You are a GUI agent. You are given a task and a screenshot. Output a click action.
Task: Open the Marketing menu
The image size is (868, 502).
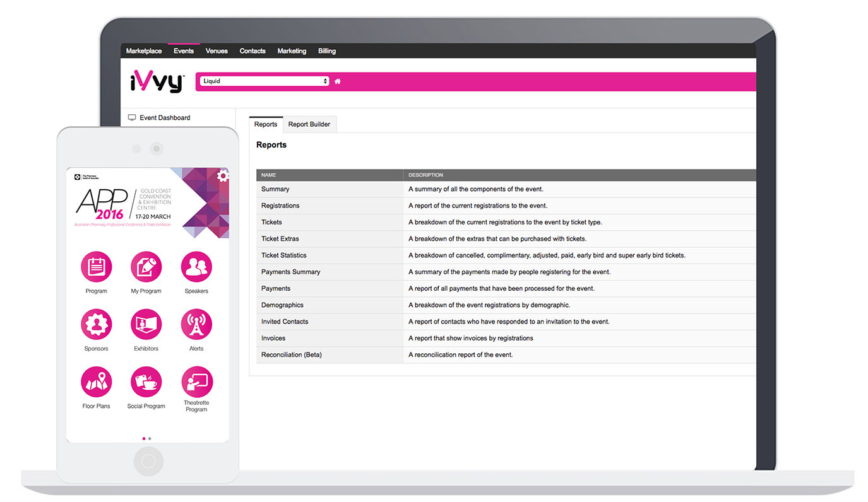(292, 51)
